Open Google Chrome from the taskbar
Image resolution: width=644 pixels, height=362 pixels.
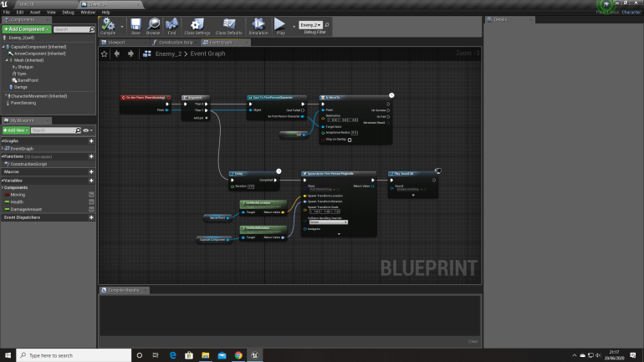pyautogui.click(x=238, y=355)
